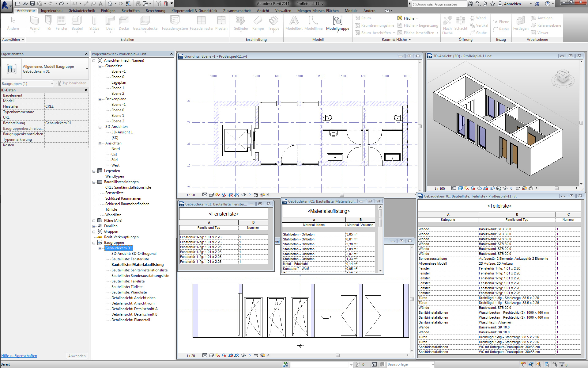This screenshot has height=368, width=588.
Task: Expand the Familien tree node
Action: pyautogui.click(x=94, y=226)
